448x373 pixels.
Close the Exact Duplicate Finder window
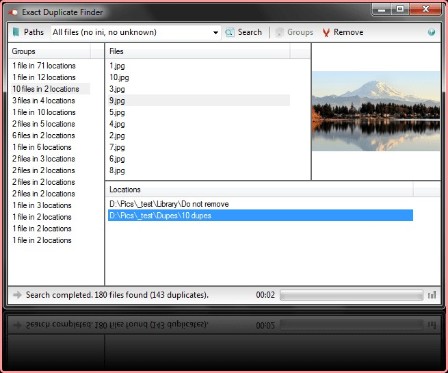click(425, 9)
